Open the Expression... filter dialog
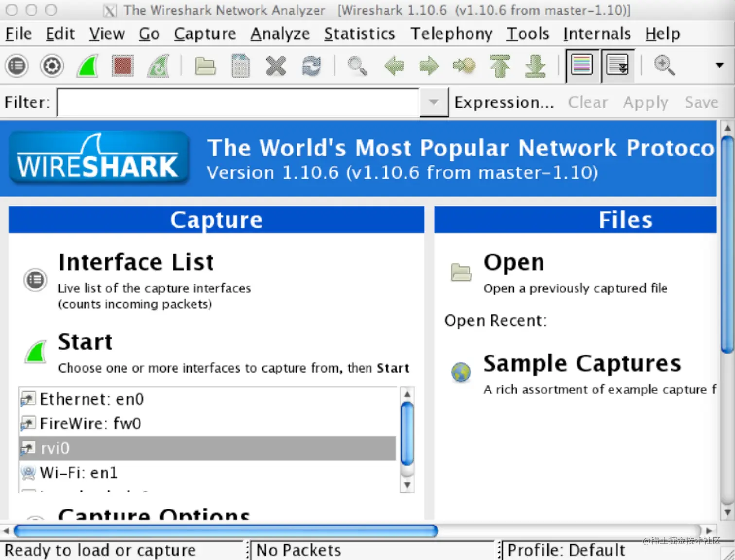 pyautogui.click(x=504, y=102)
